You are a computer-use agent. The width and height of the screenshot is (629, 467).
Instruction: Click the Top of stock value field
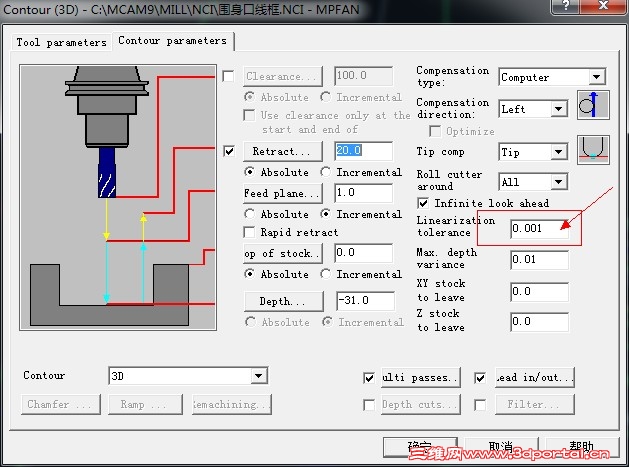click(363, 253)
